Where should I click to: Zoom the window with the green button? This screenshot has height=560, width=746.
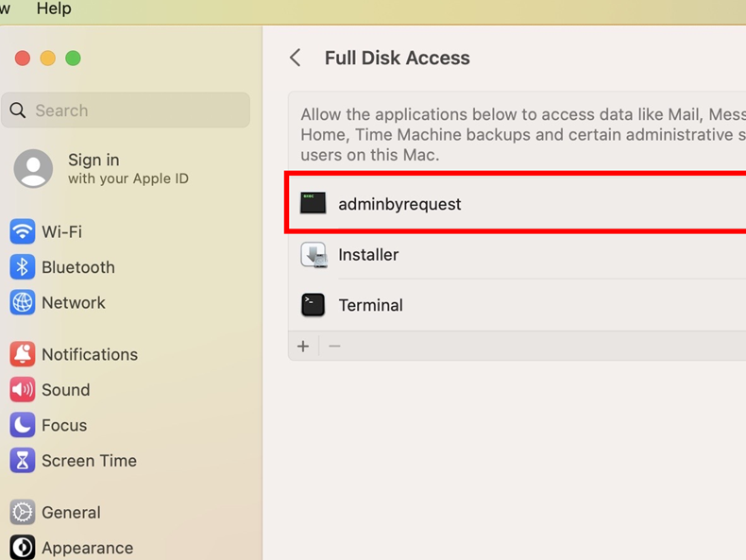[x=73, y=58]
